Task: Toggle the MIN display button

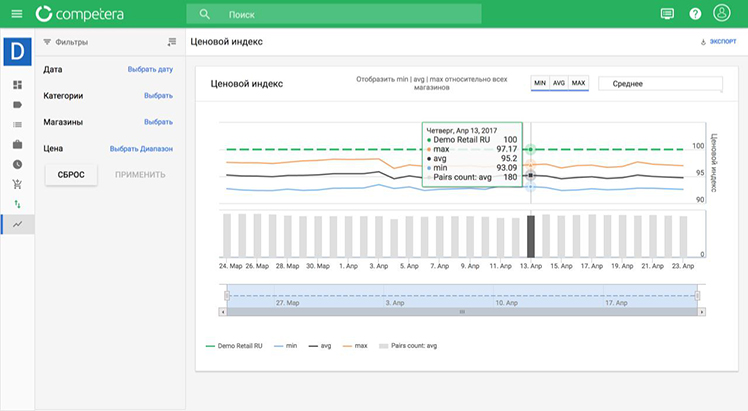Action: tap(540, 83)
